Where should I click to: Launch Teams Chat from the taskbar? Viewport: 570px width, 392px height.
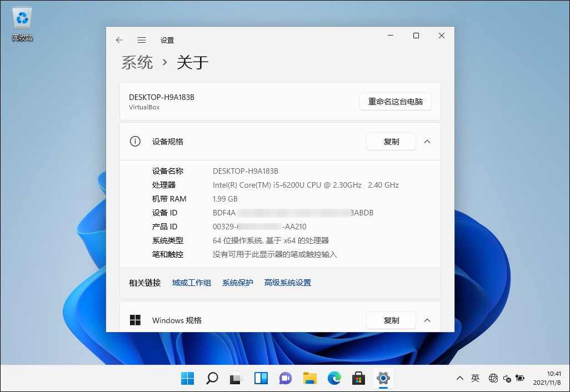coord(286,378)
